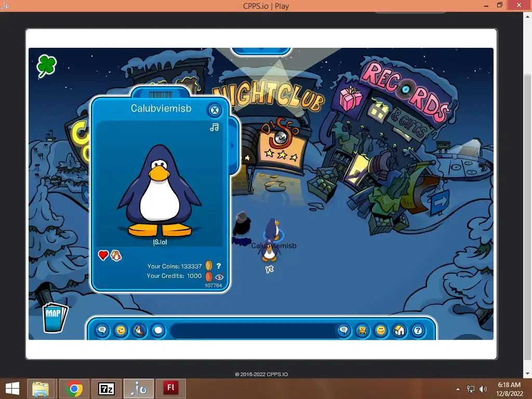Click the chat message input bar
532x399 pixels.
253,330
